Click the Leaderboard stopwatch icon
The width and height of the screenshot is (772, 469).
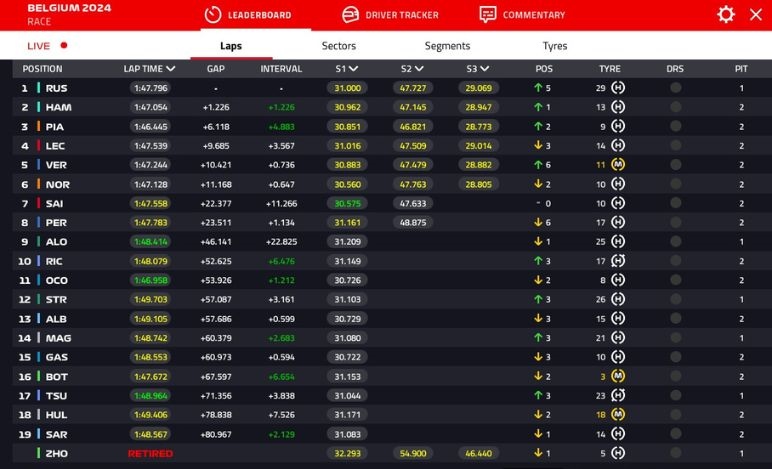tap(211, 15)
